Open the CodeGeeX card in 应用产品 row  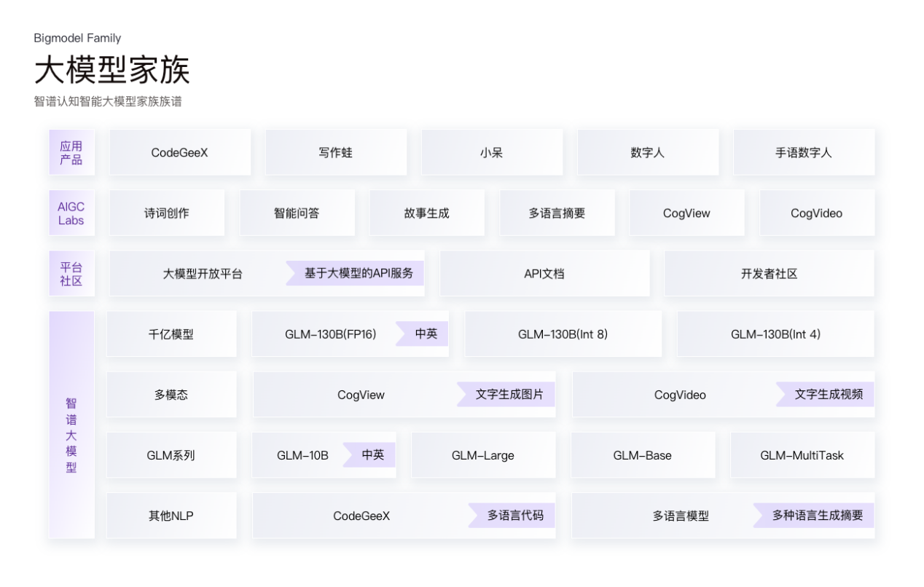pyautogui.click(x=180, y=152)
